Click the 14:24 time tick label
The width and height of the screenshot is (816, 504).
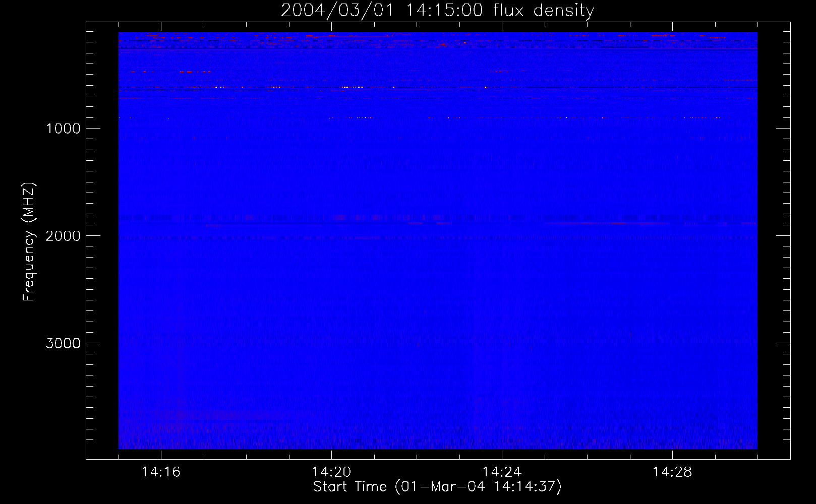click(502, 472)
